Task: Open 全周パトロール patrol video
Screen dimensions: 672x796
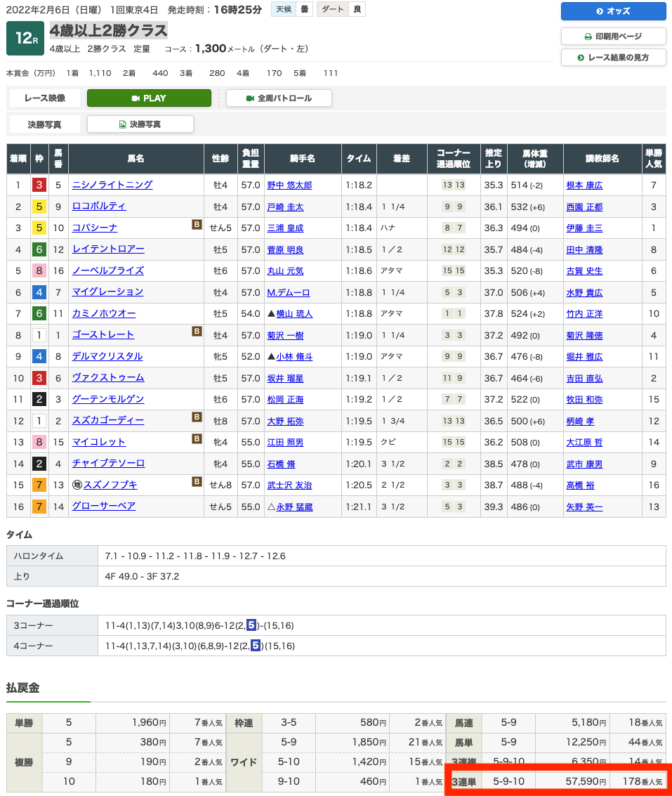Action: click(x=279, y=98)
